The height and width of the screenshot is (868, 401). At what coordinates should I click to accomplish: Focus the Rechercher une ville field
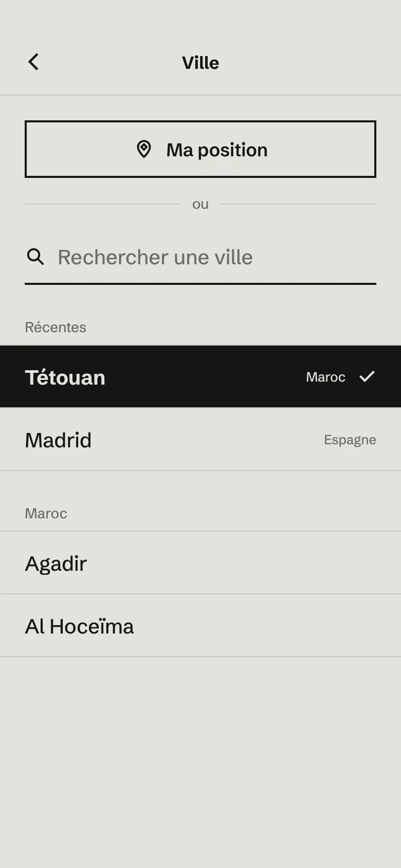[x=200, y=257]
